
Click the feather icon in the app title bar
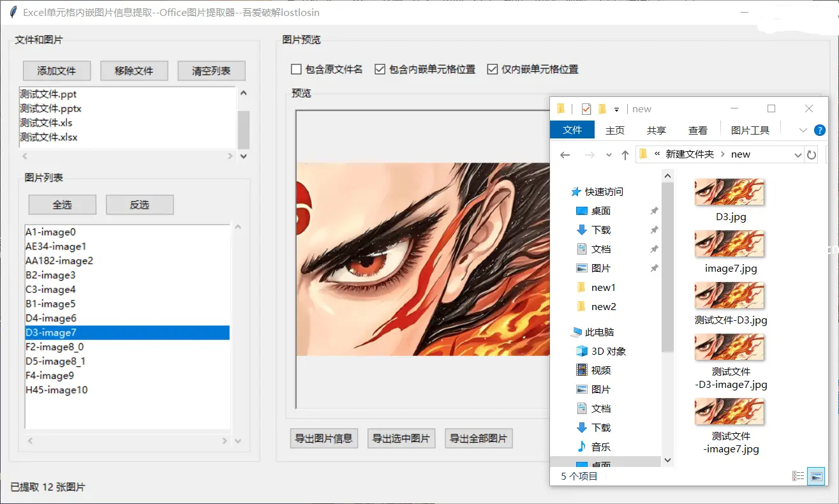(12, 13)
